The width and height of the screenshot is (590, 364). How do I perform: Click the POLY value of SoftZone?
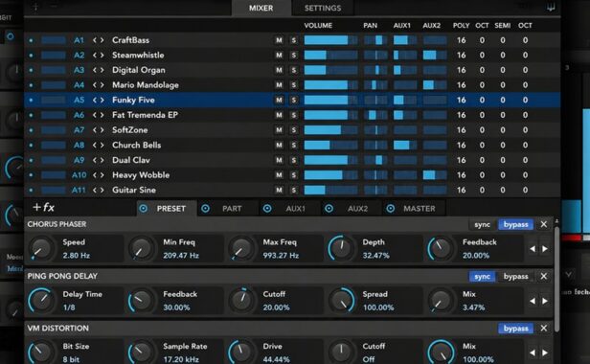tap(462, 130)
